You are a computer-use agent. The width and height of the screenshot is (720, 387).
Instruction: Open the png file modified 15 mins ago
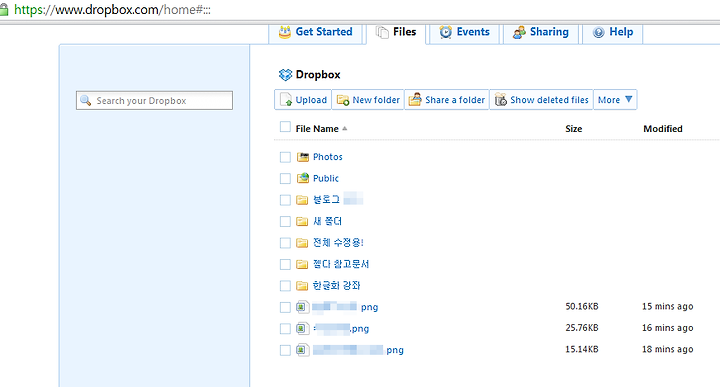click(345, 307)
